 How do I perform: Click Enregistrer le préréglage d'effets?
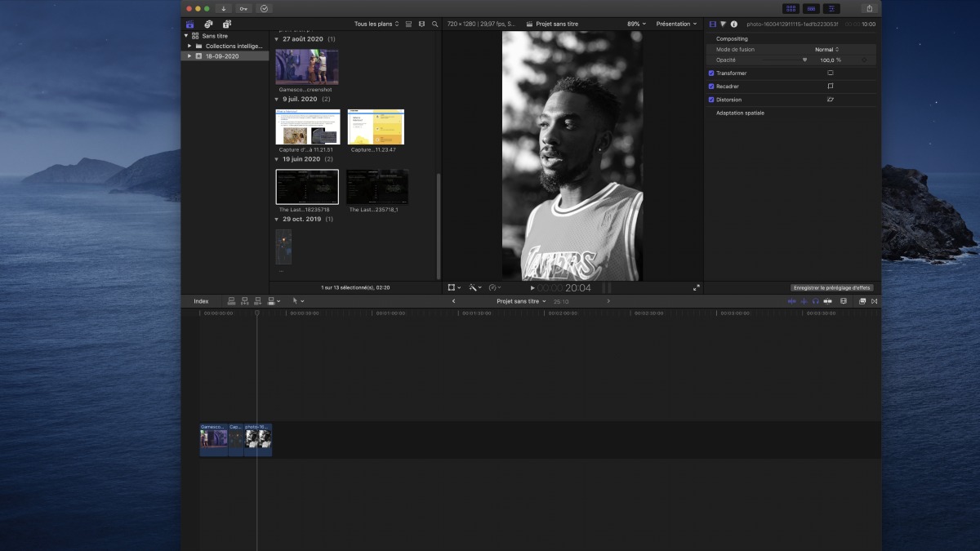tap(832, 287)
